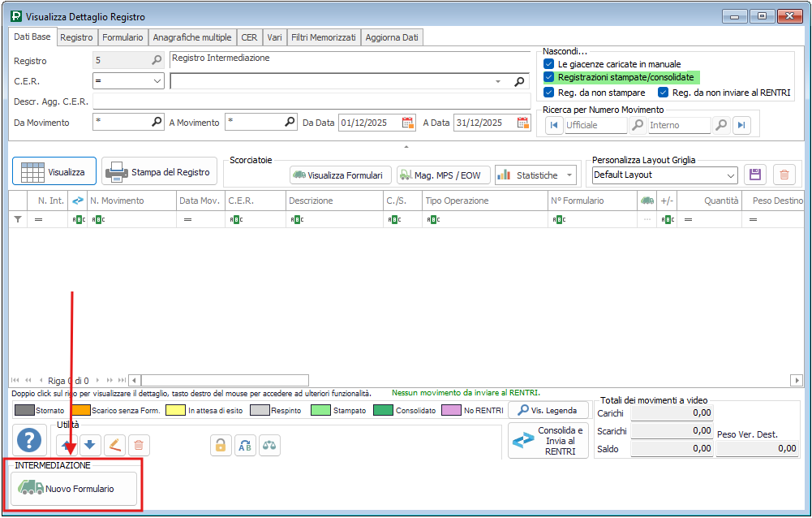Click magnifier next to Ufficiale search field
Screen dimensions: 812x518
coord(638,125)
